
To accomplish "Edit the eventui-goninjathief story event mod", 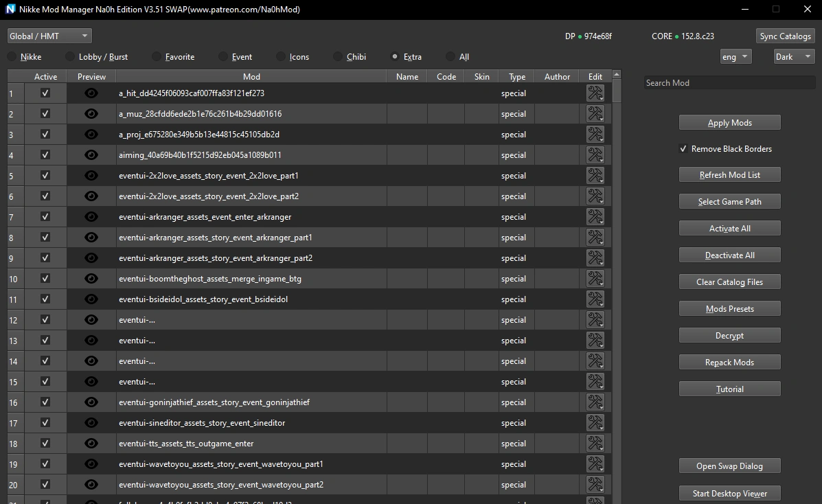I will [x=595, y=402].
